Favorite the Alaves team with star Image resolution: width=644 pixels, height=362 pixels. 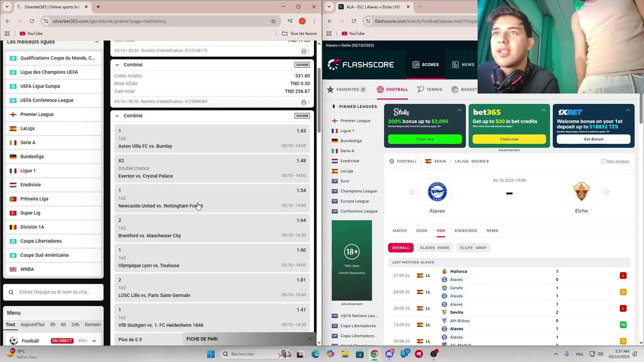pos(412,192)
